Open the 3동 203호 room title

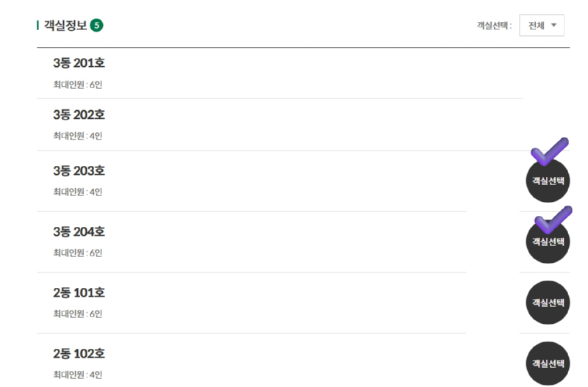[79, 171]
